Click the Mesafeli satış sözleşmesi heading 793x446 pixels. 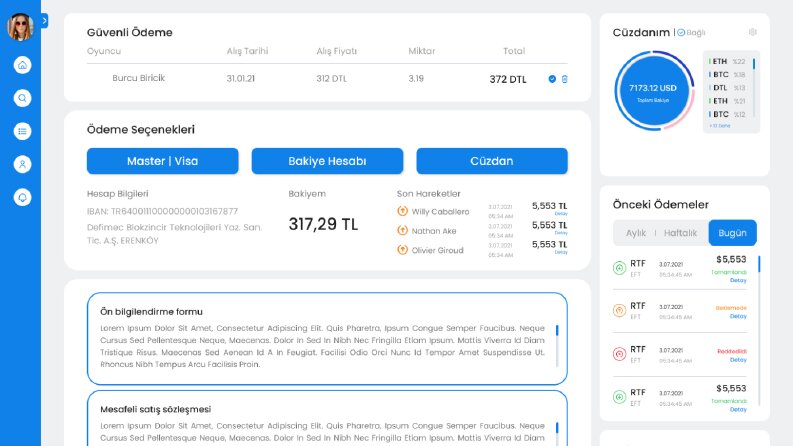[x=155, y=410]
